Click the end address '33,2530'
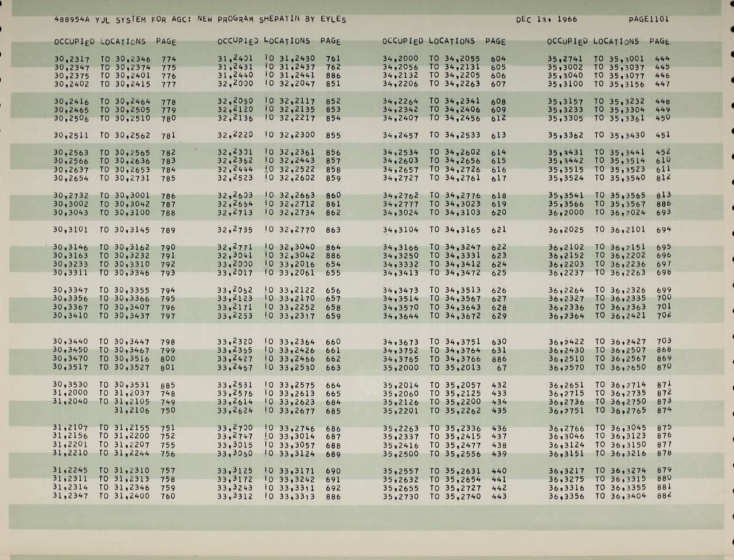Viewport: 734px width, 560px height. (x=297, y=367)
